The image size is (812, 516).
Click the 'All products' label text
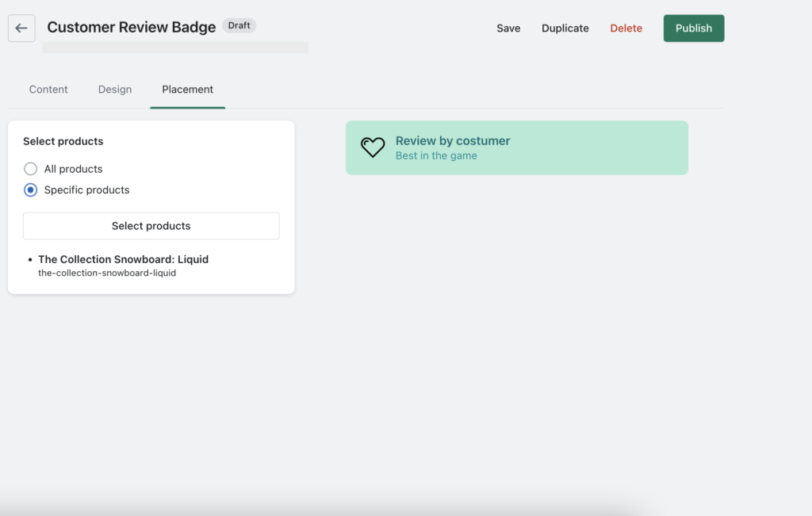click(73, 169)
